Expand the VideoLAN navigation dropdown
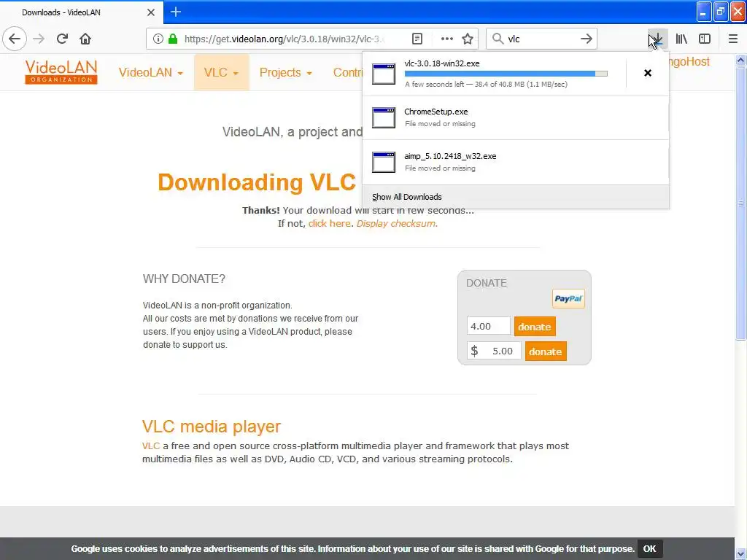 [x=150, y=72]
